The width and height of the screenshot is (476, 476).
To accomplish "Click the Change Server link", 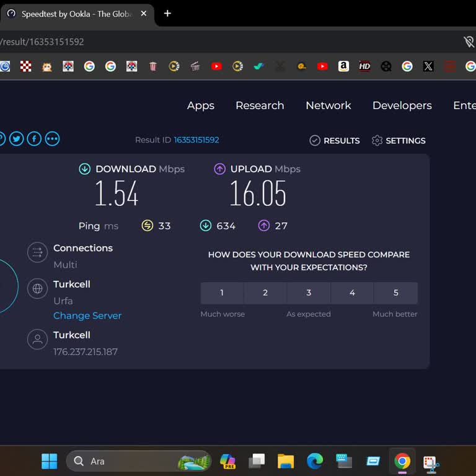I will (x=87, y=315).
